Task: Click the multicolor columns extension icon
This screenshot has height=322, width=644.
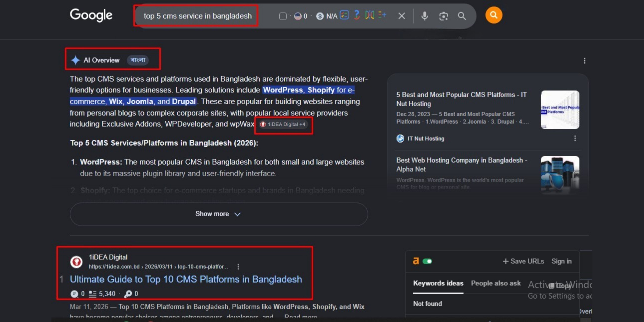Action: (x=370, y=15)
